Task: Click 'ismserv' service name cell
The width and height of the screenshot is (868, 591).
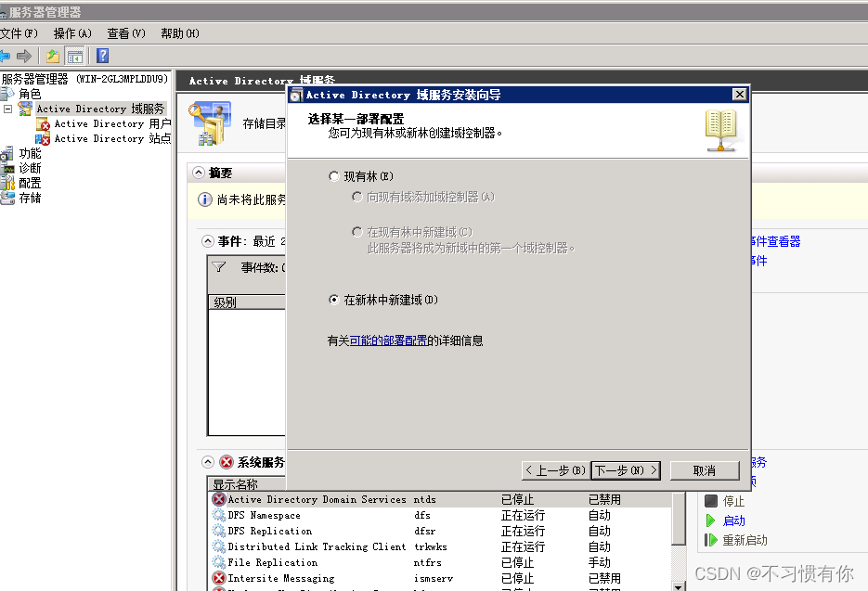Action: [433, 578]
